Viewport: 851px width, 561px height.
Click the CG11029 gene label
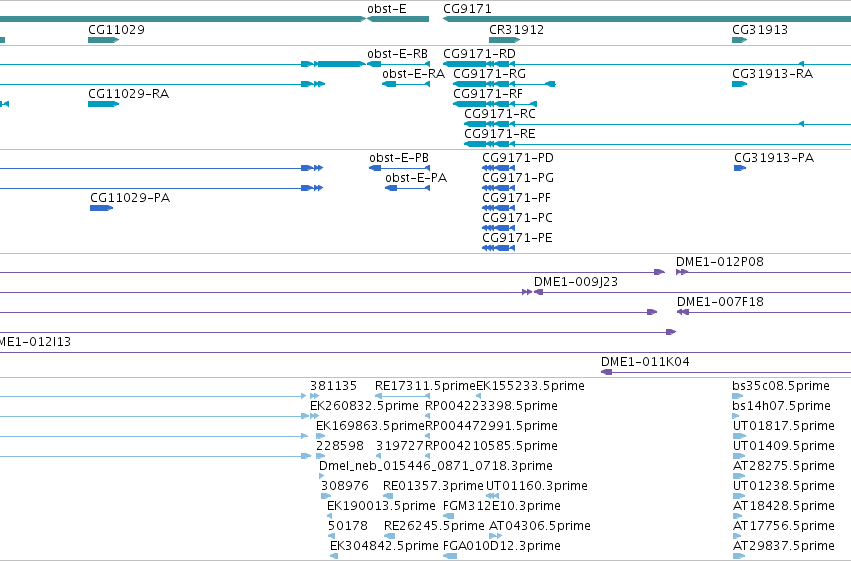coord(116,29)
